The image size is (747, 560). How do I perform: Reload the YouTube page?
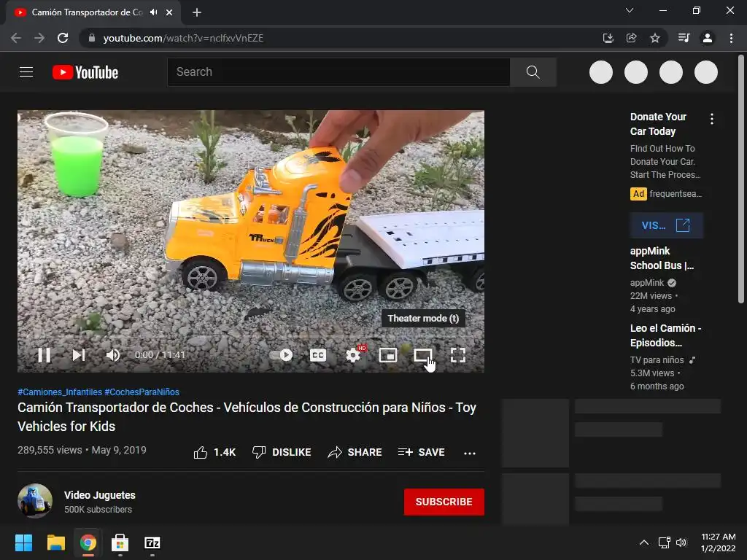(x=63, y=38)
